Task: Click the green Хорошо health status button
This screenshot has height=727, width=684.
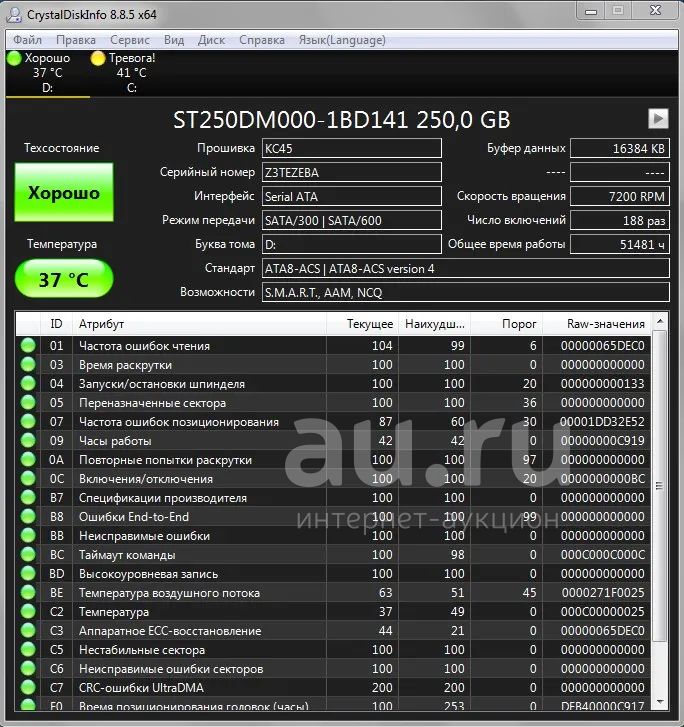Action: (x=64, y=192)
